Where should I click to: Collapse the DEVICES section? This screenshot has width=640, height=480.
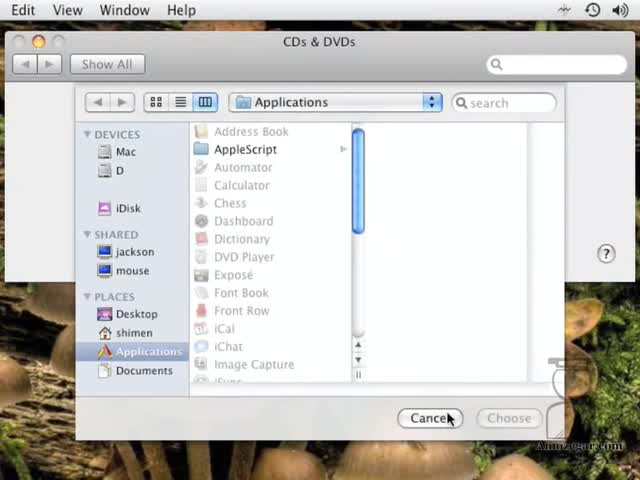tap(87, 134)
